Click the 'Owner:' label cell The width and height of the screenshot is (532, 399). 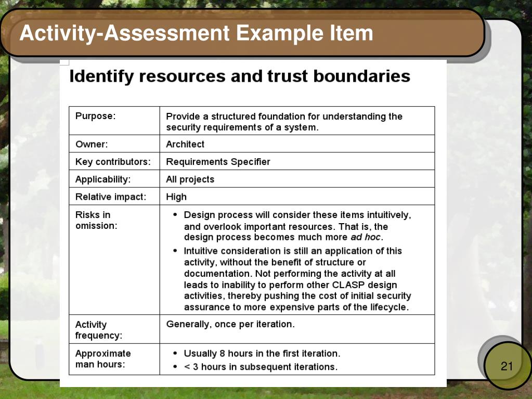[114, 144]
